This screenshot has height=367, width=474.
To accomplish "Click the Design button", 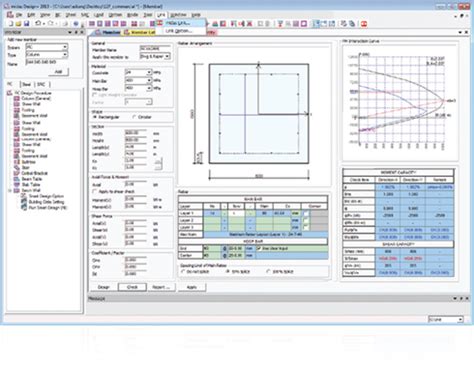I will tap(103, 287).
